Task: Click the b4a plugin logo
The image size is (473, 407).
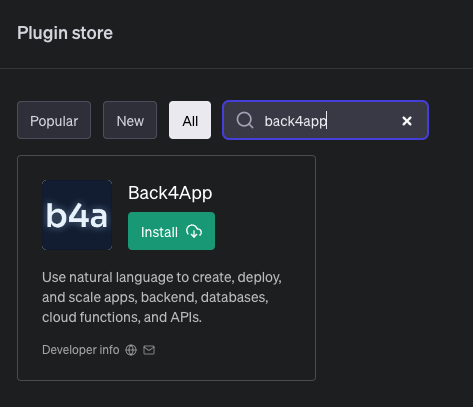Action: tap(77, 215)
